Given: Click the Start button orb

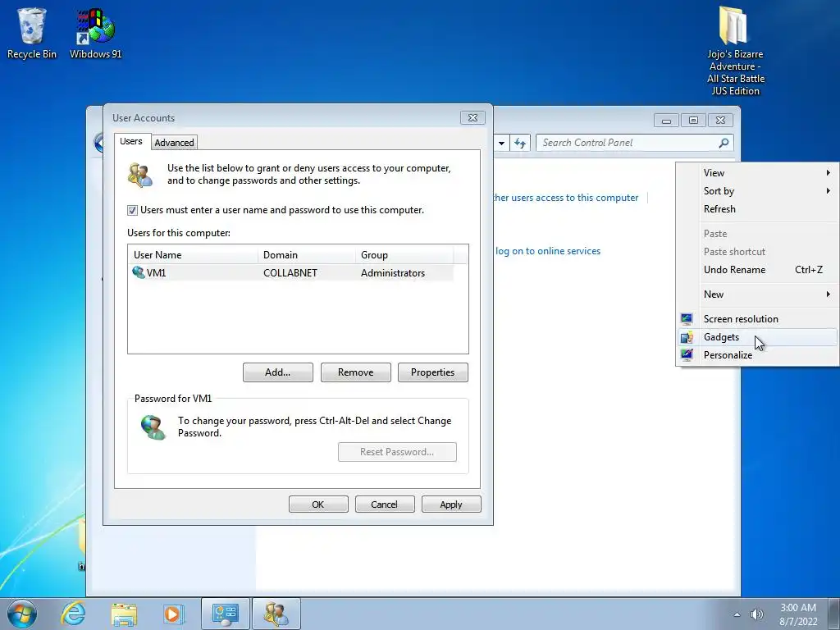Looking at the screenshot, I should point(21,614).
